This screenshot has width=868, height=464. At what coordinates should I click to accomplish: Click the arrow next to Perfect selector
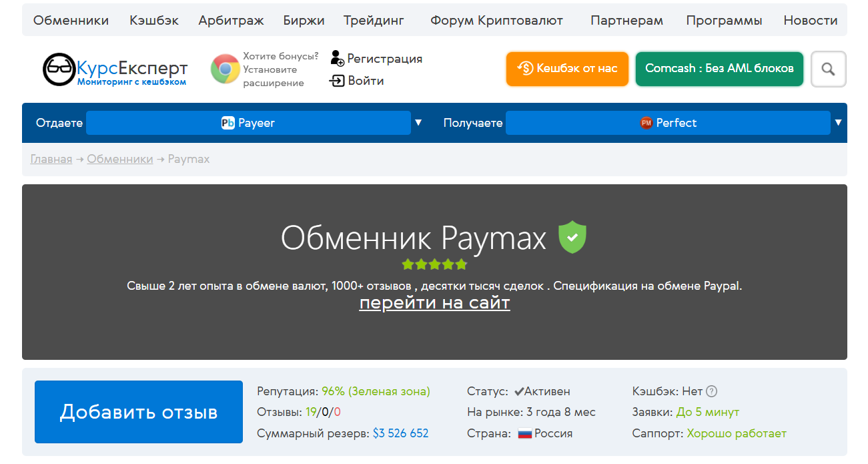[838, 122]
